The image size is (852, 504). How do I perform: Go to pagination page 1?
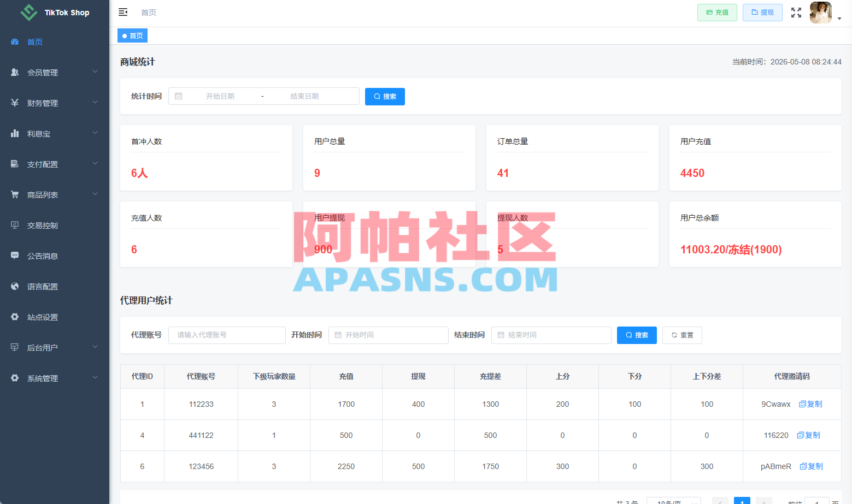[742, 501]
